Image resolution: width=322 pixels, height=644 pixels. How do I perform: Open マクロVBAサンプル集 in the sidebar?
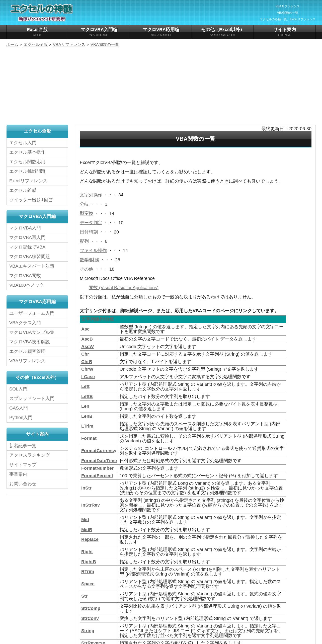(x=37, y=332)
